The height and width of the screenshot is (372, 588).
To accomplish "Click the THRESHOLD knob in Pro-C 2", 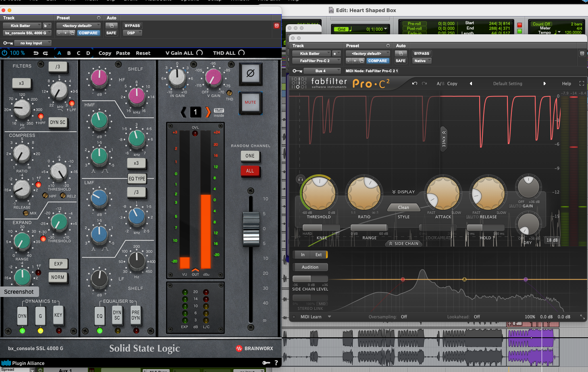I will point(319,193).
